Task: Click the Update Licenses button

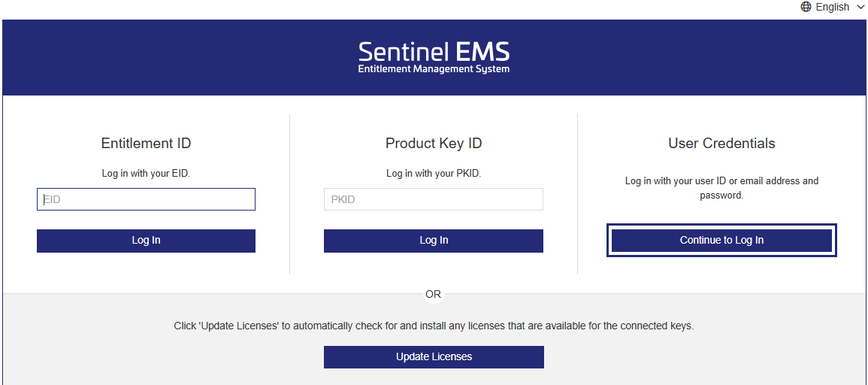Action: 434,357
